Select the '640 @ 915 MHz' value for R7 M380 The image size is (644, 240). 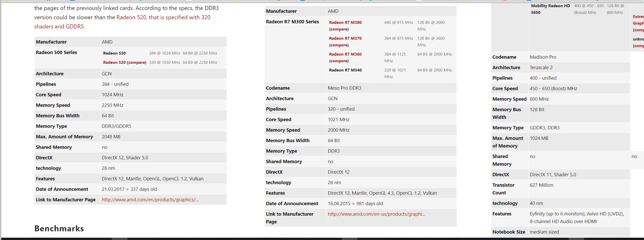pos(399,23)
